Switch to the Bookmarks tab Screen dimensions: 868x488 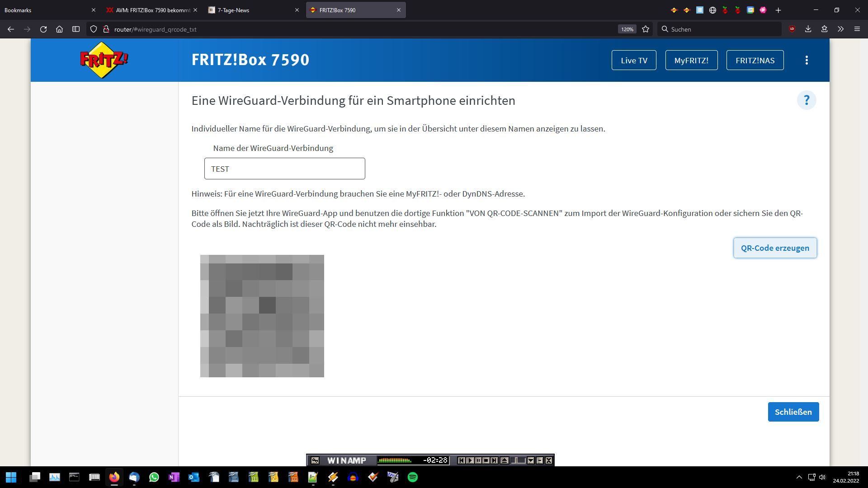pyautogui.click(x=45, y=10)
